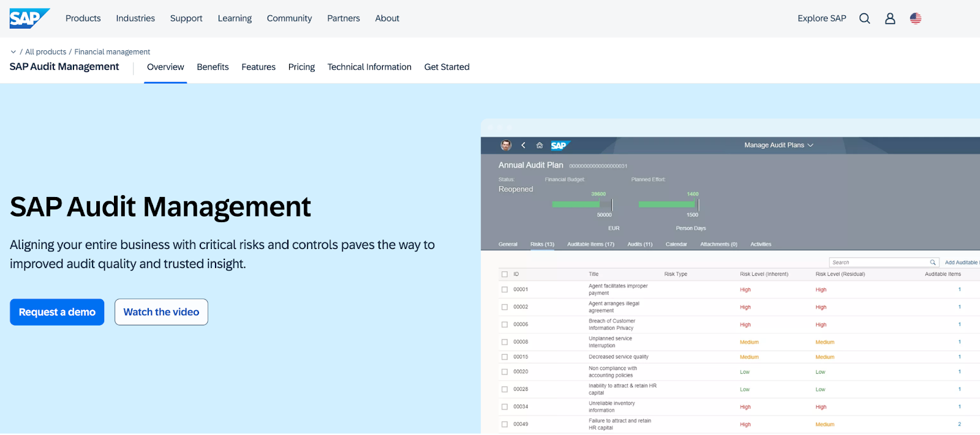Select the US flag country selector

[x=916, y=18]
